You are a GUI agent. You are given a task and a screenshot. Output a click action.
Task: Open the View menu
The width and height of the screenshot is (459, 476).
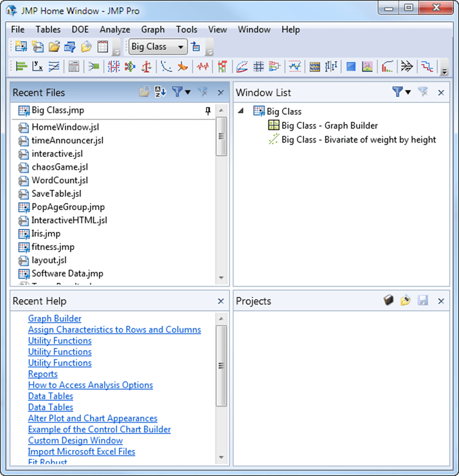point(217,30)
